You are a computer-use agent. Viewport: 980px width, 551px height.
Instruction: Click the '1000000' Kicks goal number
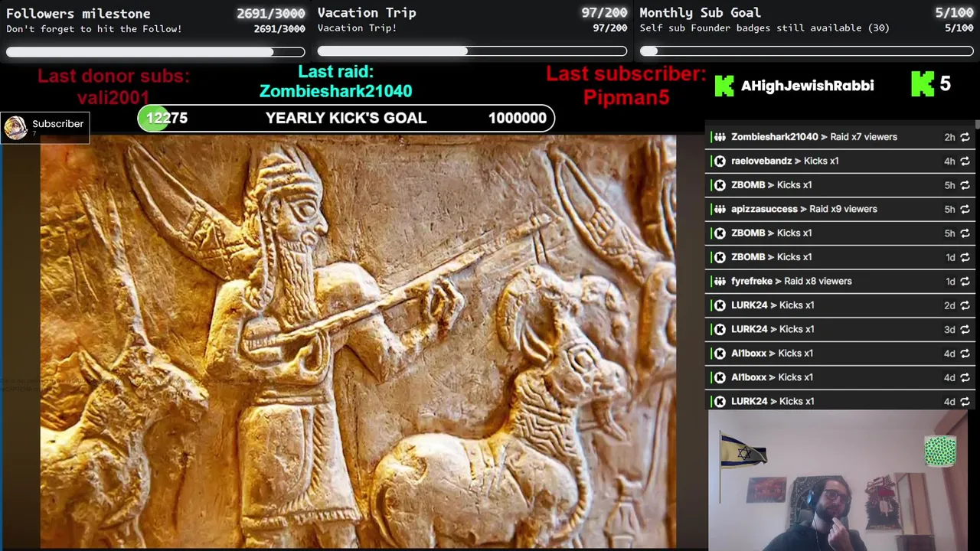(518, 118)
